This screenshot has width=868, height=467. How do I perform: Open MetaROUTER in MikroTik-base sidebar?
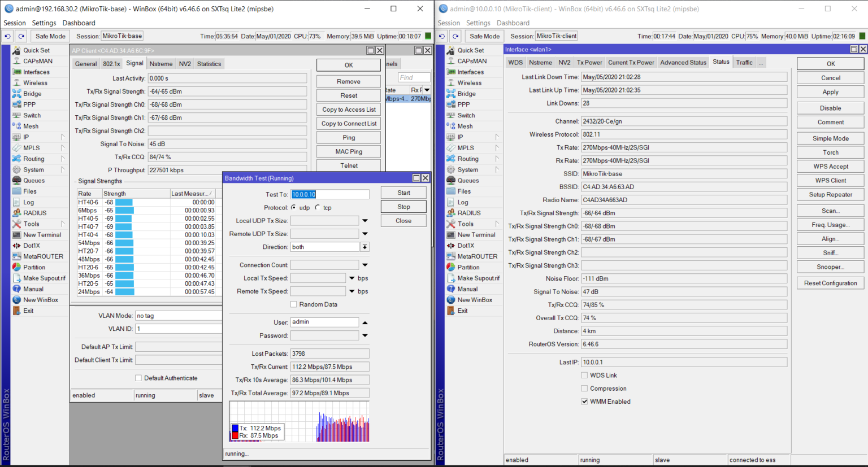[43, 256]
